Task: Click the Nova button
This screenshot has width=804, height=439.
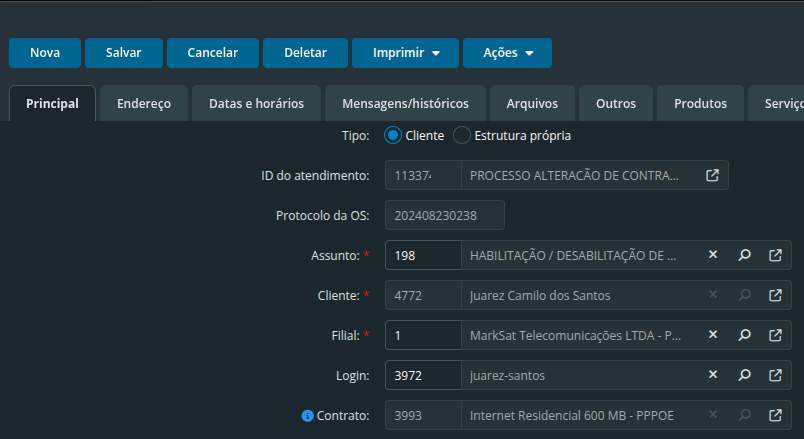Action: [45, 53]
